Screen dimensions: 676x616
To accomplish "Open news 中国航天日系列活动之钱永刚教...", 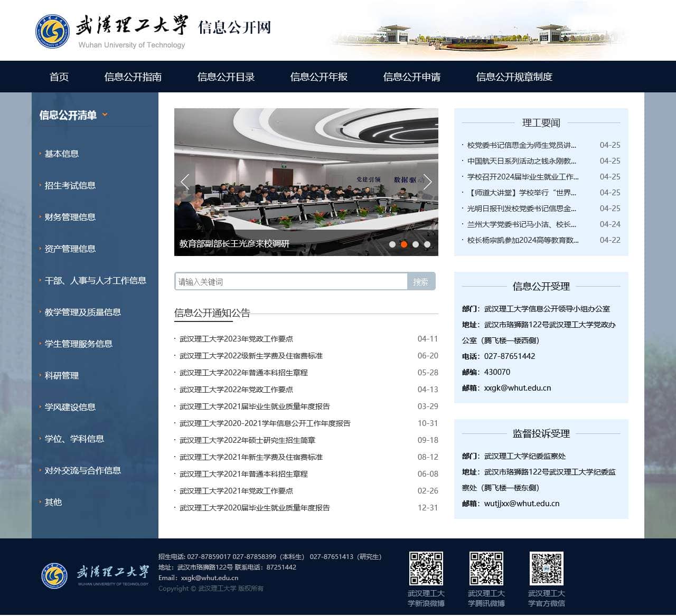I will 522,161.
